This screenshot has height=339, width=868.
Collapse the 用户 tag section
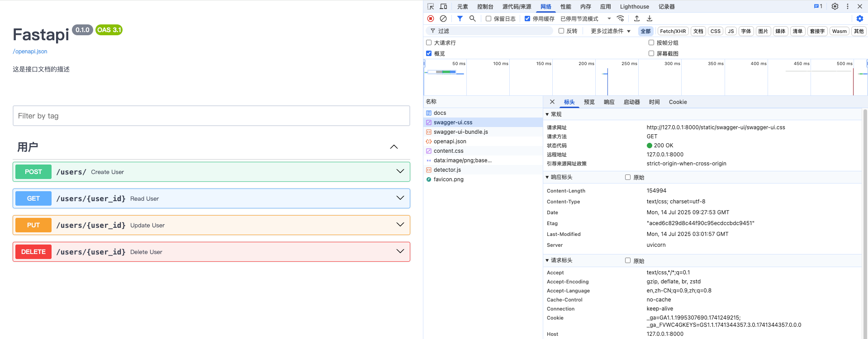pos(394,147)
